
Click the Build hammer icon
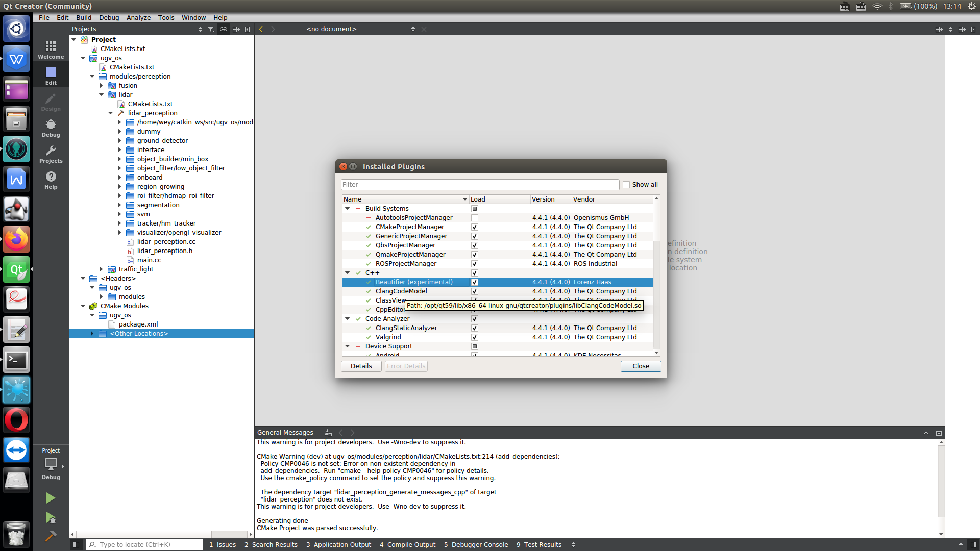(51, 536)
